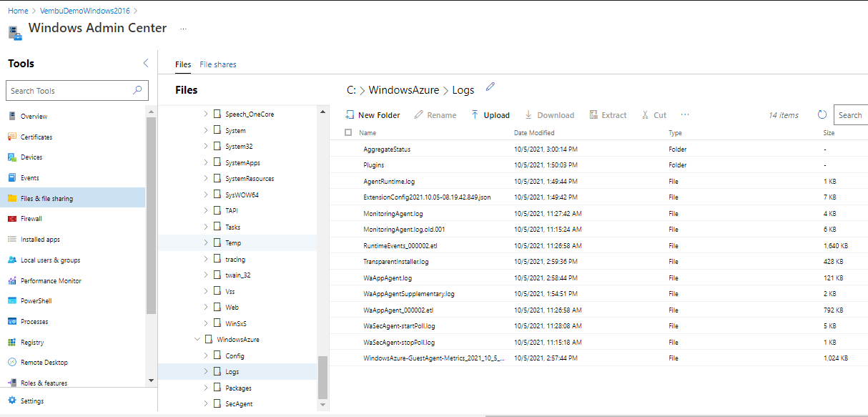This screenshot has height=417, width=868.
Task: Click Local users & groups icon
Action: click(12, 260)
